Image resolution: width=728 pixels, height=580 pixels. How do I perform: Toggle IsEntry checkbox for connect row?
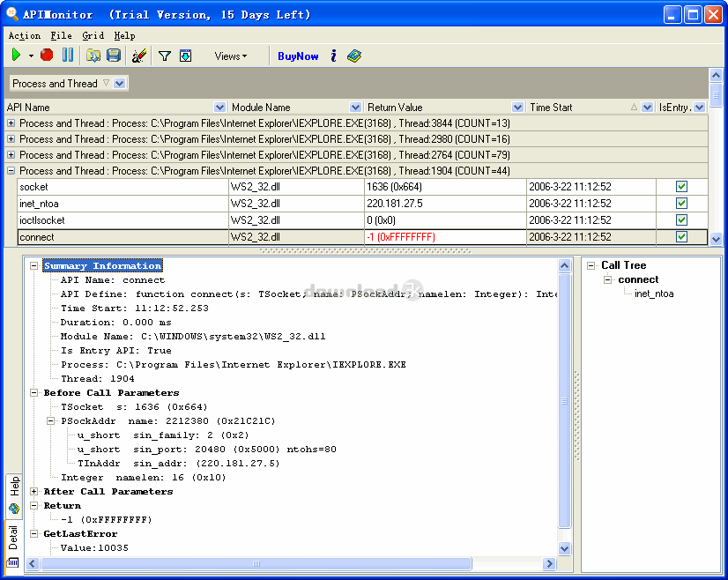pyautogui.click(x=681, y=237)
